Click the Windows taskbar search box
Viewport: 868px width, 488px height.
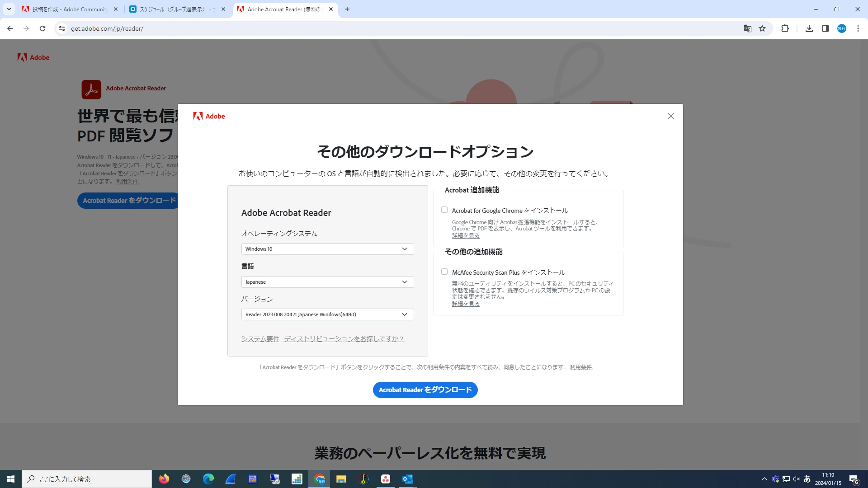[87, 479]
